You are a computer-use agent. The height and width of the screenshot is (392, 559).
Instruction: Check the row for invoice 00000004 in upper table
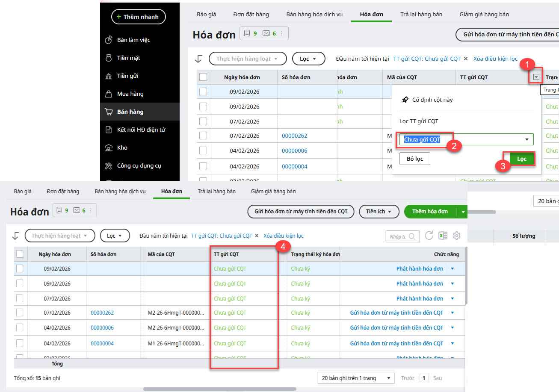coord(203,166)
